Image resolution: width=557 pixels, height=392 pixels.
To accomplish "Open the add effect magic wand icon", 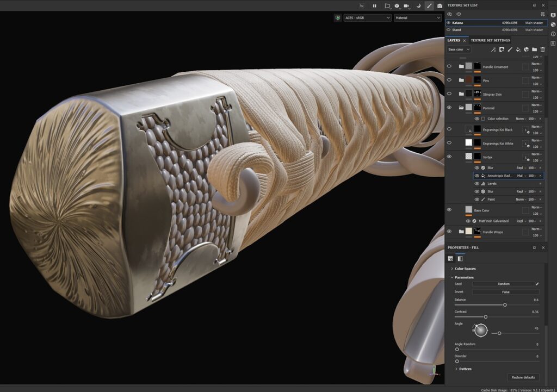I will pyautogui.click(x=493, y=49).
